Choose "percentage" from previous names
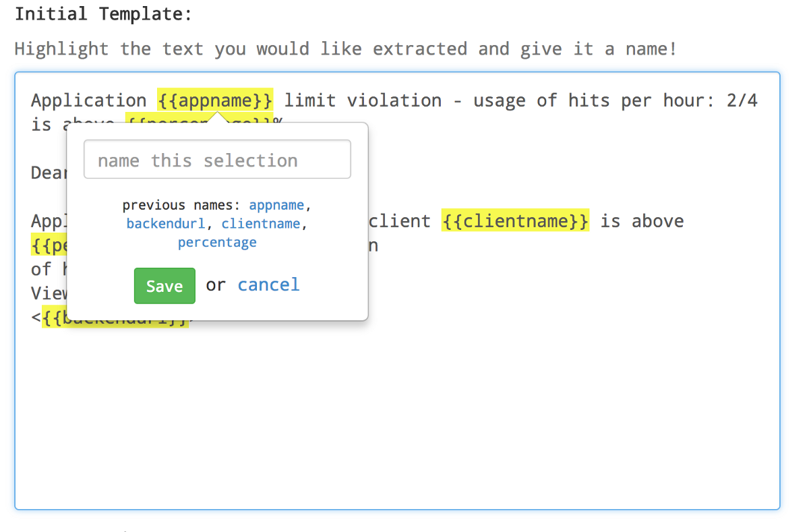 point(217,243)
